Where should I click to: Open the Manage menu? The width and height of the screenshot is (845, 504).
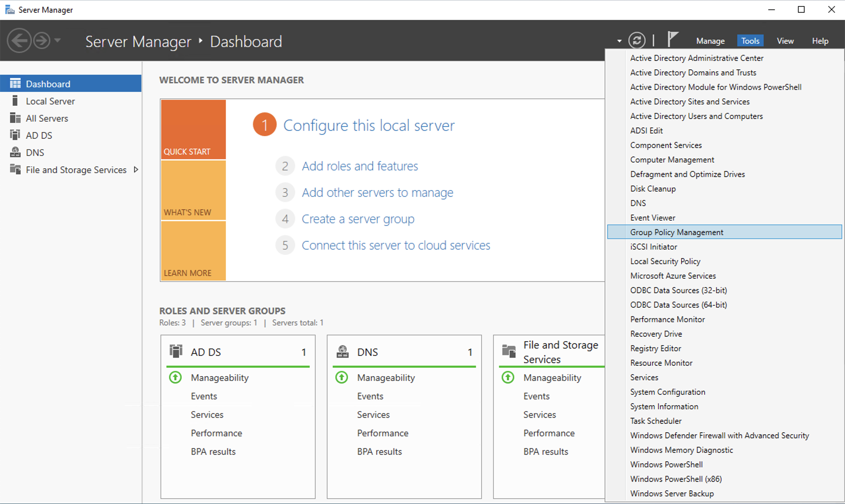[x=710, y=41]
